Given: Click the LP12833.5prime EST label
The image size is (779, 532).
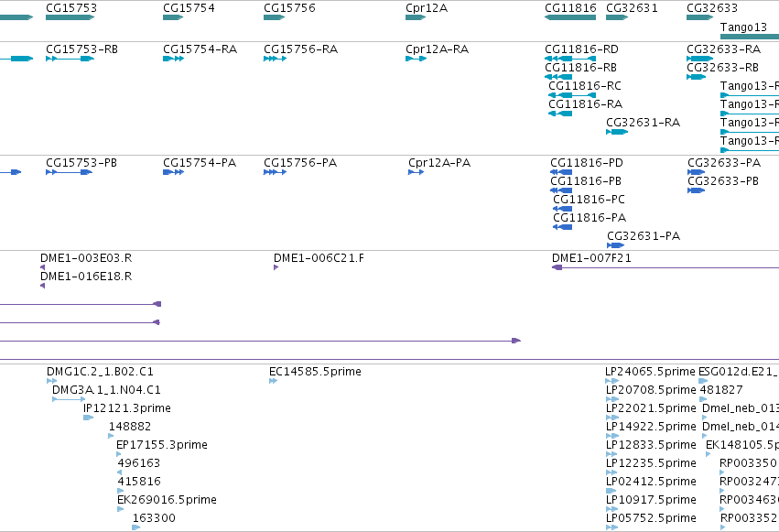Looking at the screenshot, I should pyautogui.click(x=651, y=446).
